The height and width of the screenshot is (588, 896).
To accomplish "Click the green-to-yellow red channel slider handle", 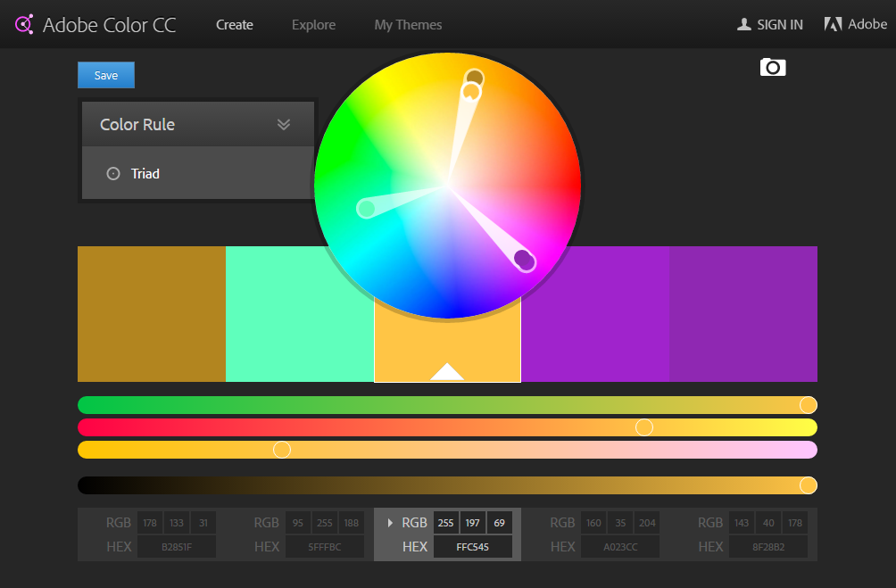I will (x=808, y=405).
